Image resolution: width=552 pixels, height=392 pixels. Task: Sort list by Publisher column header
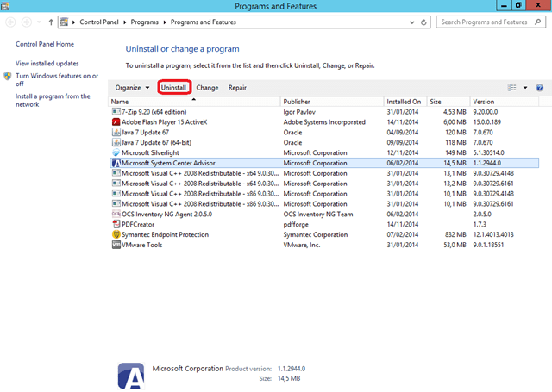coord(332,102)
